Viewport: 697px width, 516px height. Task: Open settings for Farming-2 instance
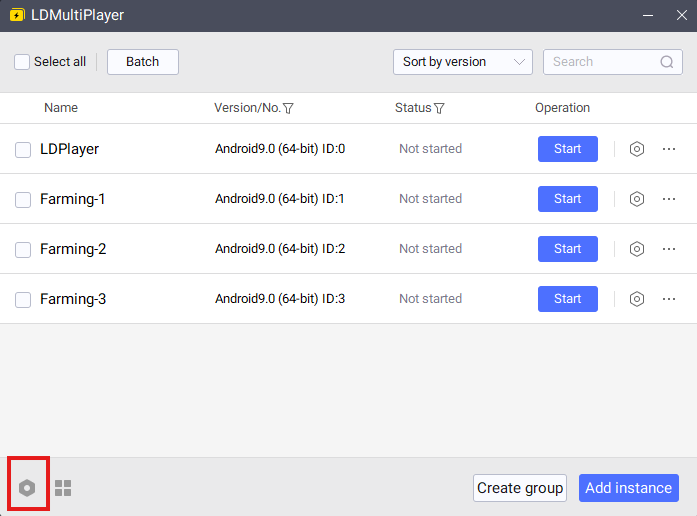(637, 249)
